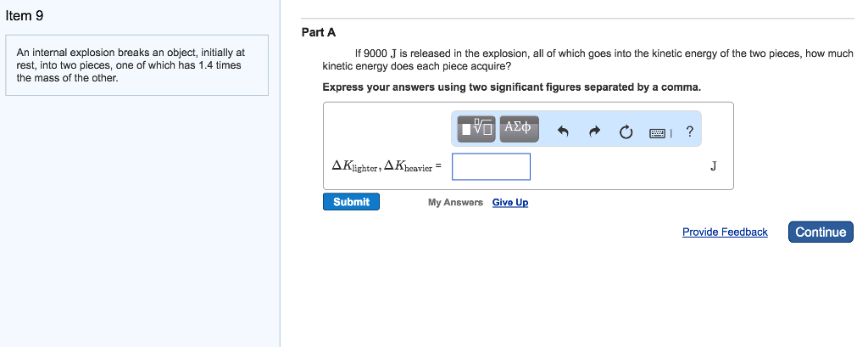Click the Item 9 title
Screen dimensions: 868x347
point(25,14)
